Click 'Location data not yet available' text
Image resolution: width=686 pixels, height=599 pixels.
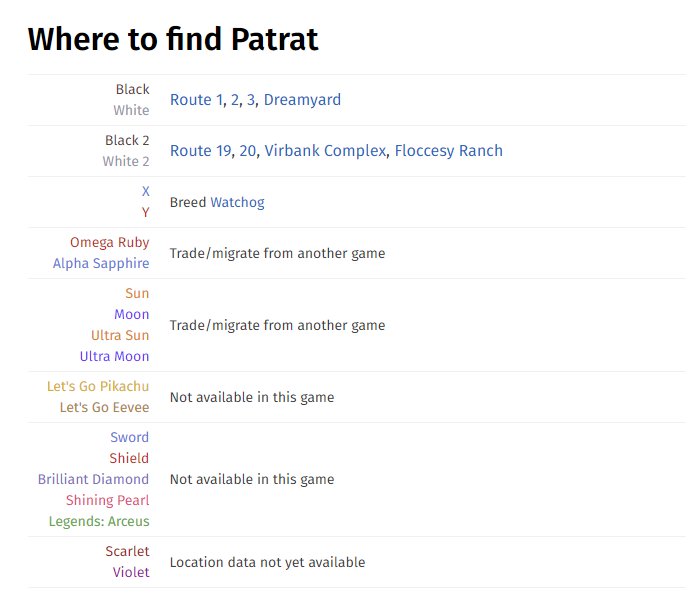click(267, 562)
